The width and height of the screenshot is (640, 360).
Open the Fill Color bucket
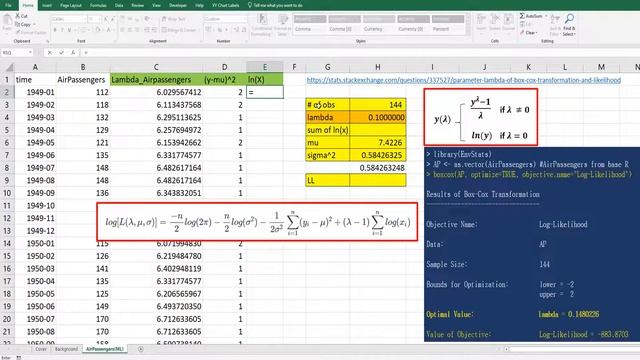point(98,30)
